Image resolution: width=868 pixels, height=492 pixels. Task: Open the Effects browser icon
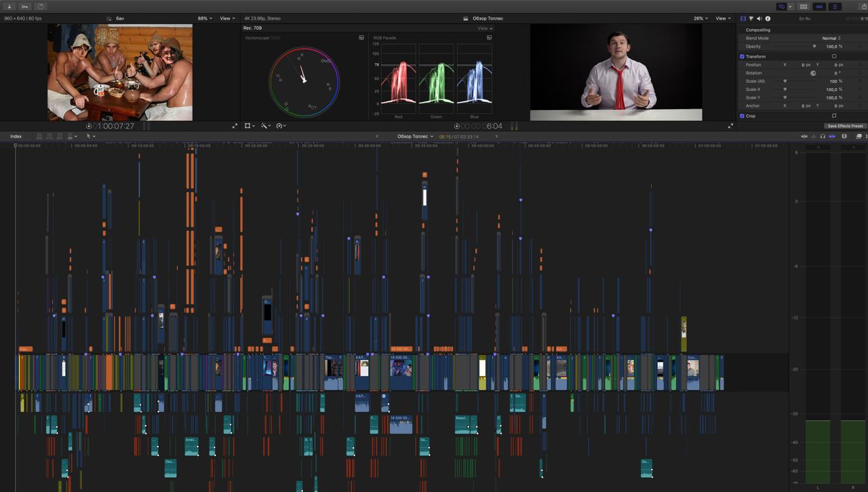pyautogui.click(x=859, y=136)
